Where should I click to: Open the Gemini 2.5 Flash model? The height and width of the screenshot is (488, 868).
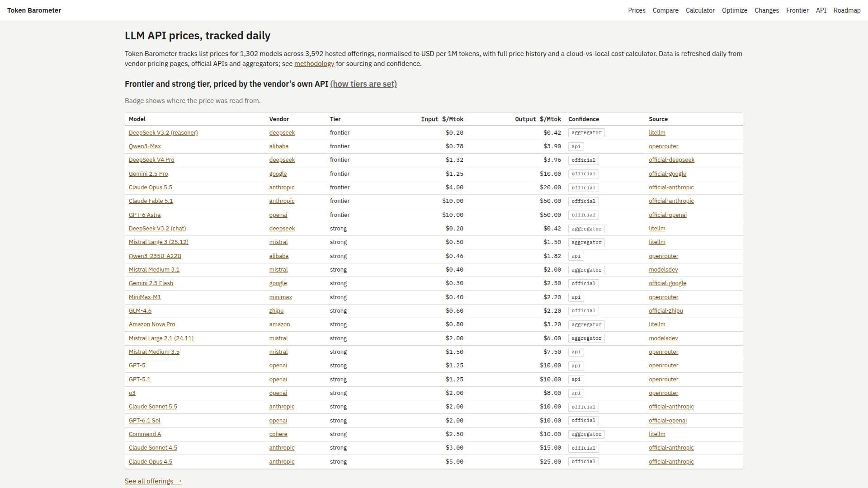click(151, 283)
